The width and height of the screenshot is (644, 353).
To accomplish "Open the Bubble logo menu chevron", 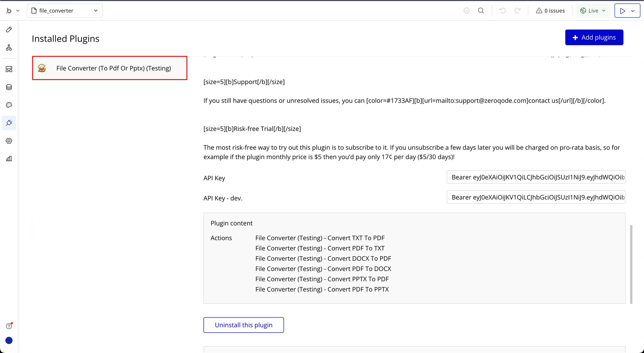I will click(18, 11).
